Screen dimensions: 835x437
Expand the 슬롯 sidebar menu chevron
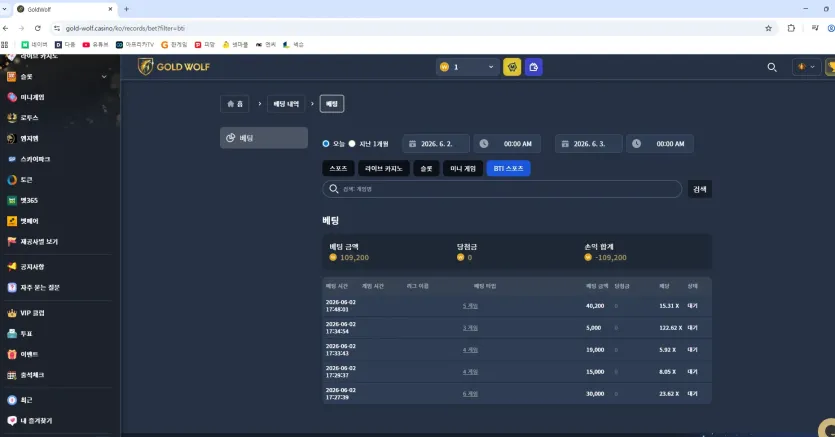click(104, 77)
